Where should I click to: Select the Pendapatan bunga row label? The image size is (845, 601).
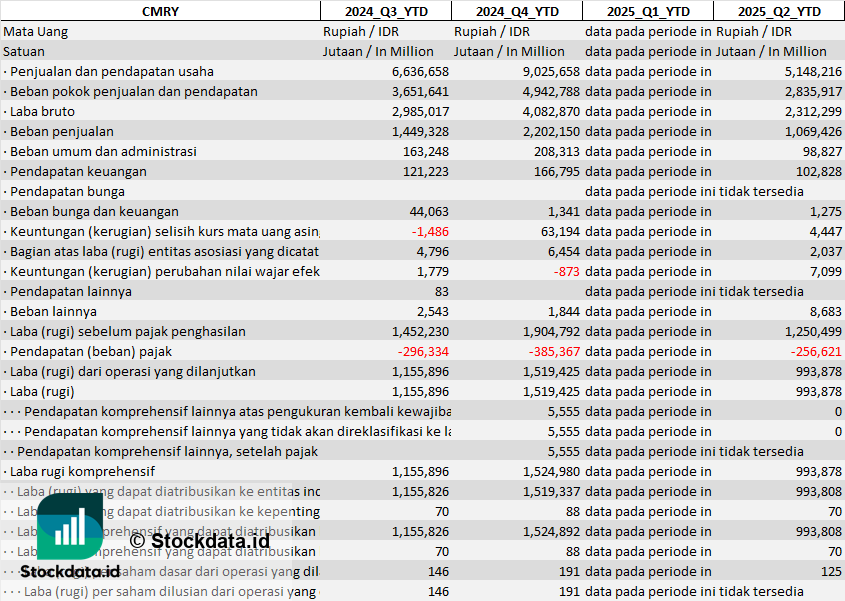(64, 191)
